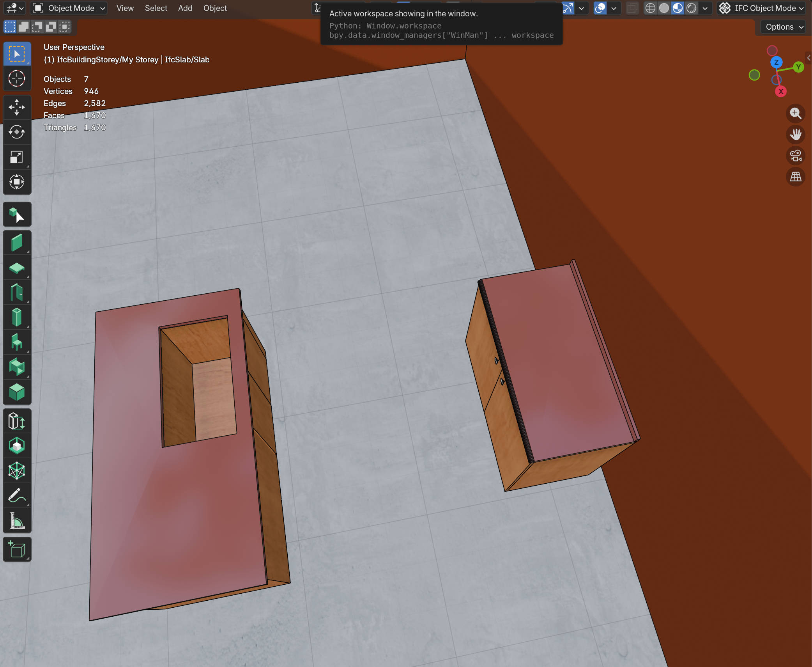The width and height of the screenshot is (812, 667).
Task: Activate the Move tool
Action: click(17, 107)
